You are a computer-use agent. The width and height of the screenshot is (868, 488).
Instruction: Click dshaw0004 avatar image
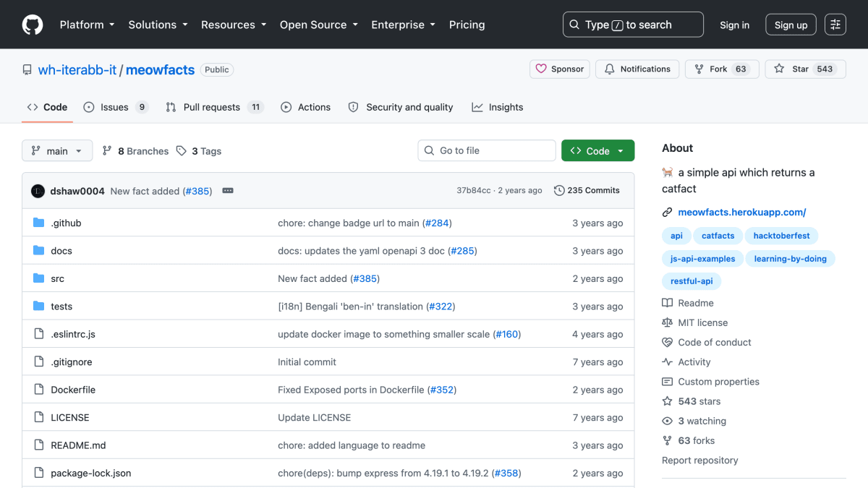pyautogui.click(x=38, y=191)
